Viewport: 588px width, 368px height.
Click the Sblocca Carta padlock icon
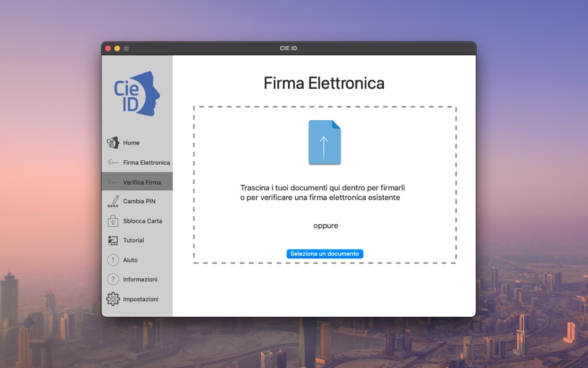click(113, 221)
